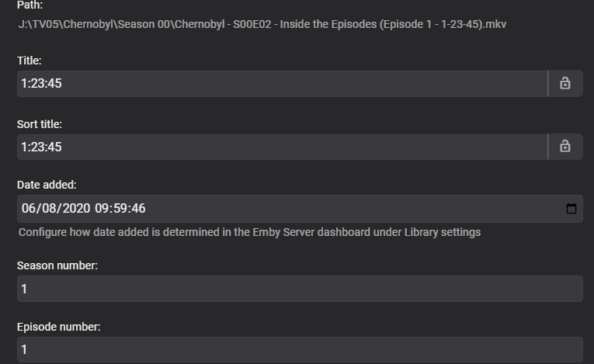Toggle the lock icon beside Title field
Image resolution: width=594 pixels, height=364 pixels.
tap(565, 83)
